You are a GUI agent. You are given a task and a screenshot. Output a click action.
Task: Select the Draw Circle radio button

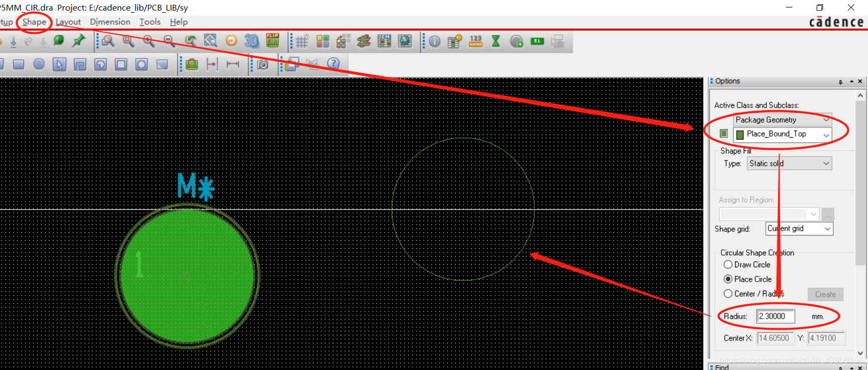tap(728, 265)
